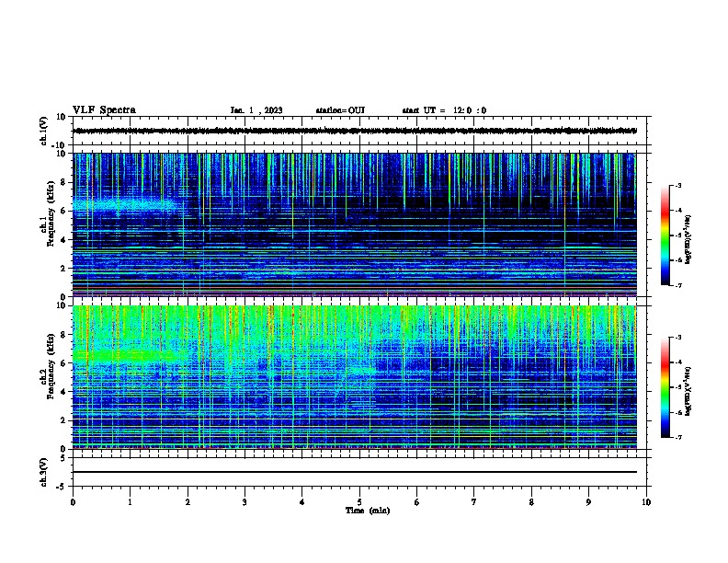
Task: Click the ch.1 colorbar log(PSD) label
Action: coord(688,240)
